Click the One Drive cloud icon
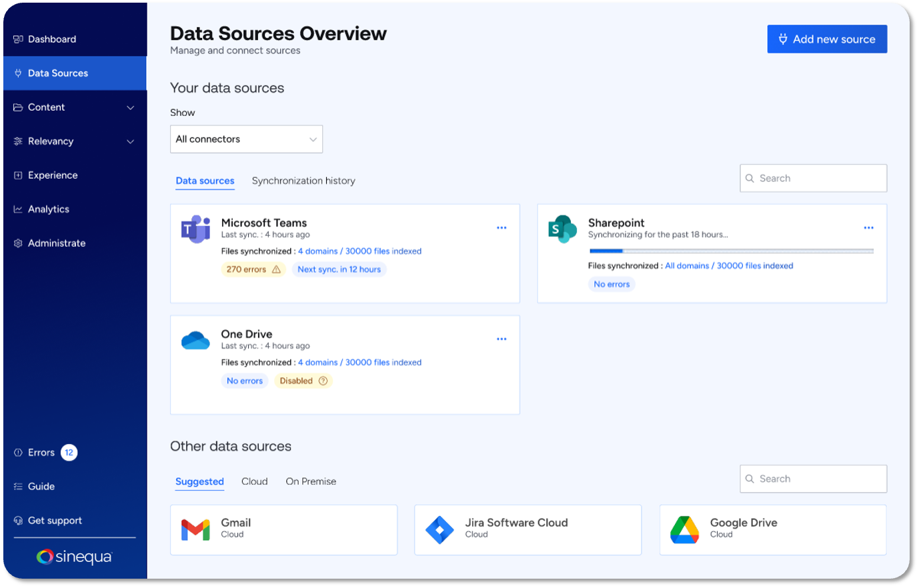Image resolution: width=919 pixels, height=588 pixels. (195, 340)
